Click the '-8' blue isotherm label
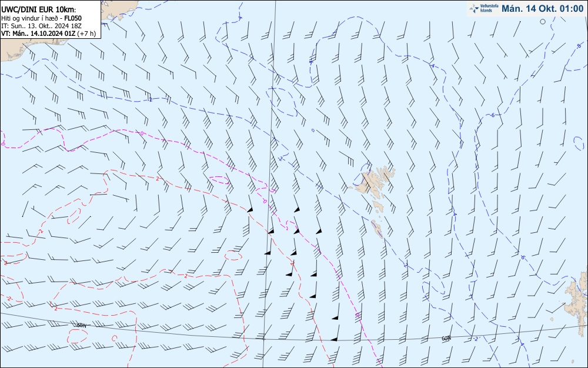This screenshot has width=588, height=368. coord(579,46)
